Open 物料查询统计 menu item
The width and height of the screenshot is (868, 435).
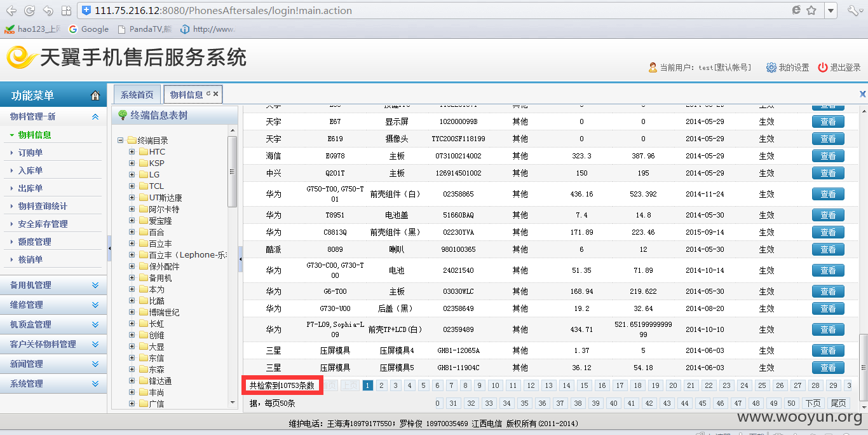tap(43, 206)
